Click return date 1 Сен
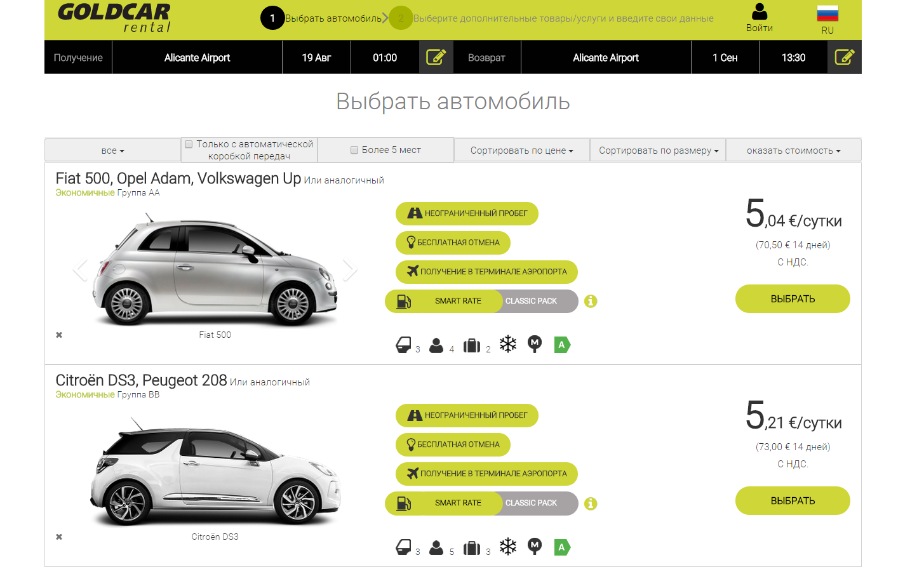The height and width of the screenshot is (567, 924). pyautogui.click(x=725, y=57)
